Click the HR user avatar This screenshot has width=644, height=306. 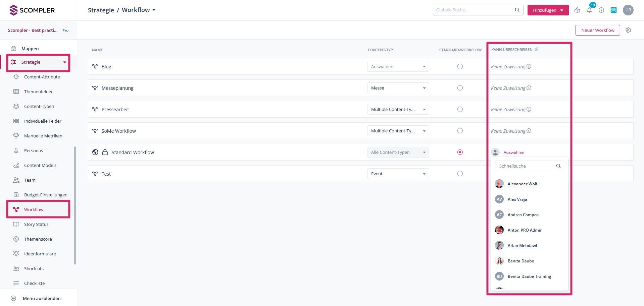pos(628,10)
